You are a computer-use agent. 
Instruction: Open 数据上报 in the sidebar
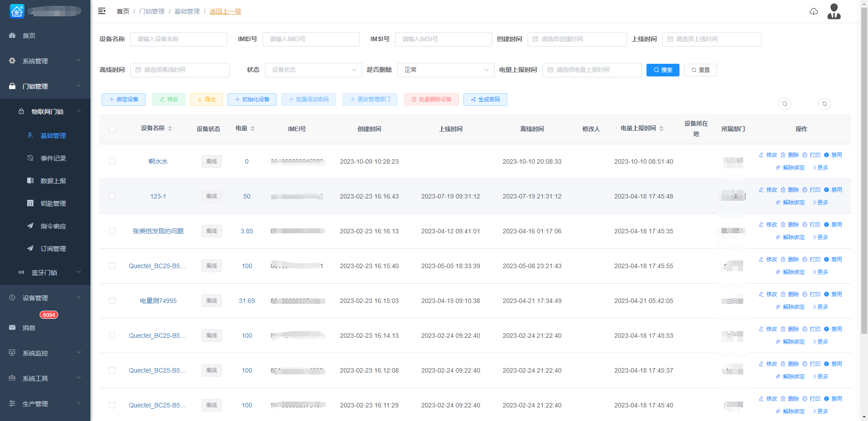coord(45,181)
